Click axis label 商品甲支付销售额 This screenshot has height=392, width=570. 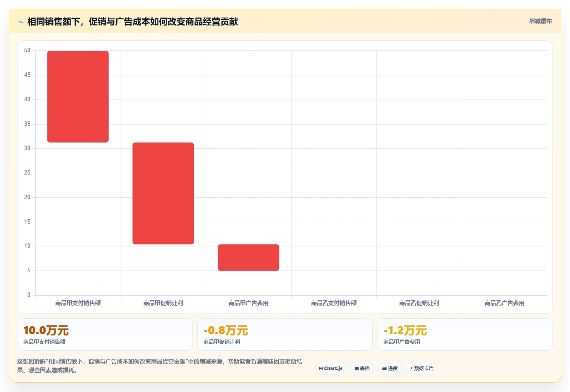pos(78,303)
